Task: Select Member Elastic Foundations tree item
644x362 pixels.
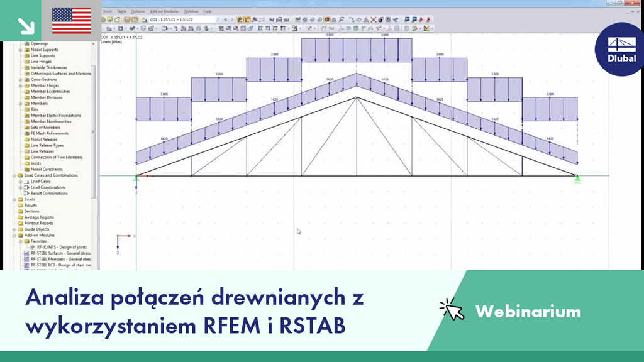Action: 55,116
